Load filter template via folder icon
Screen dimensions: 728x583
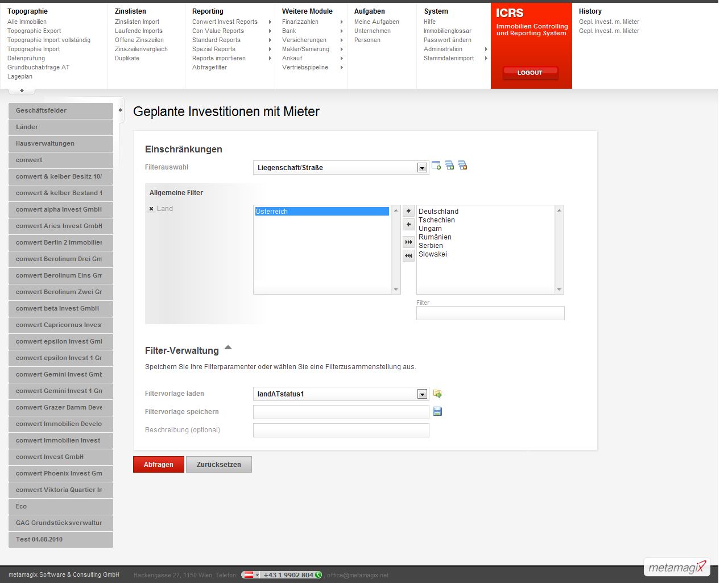click(437, 394)
